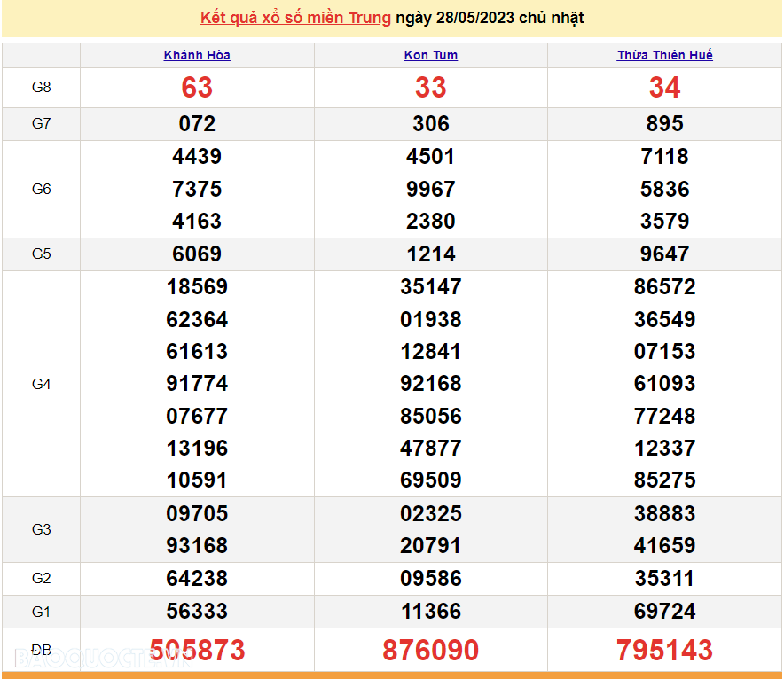Click the Kon Tum column header link

click(431, 55)
